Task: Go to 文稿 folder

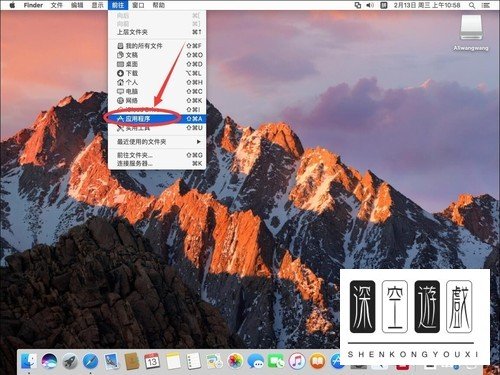Action: tap(157, 55)
